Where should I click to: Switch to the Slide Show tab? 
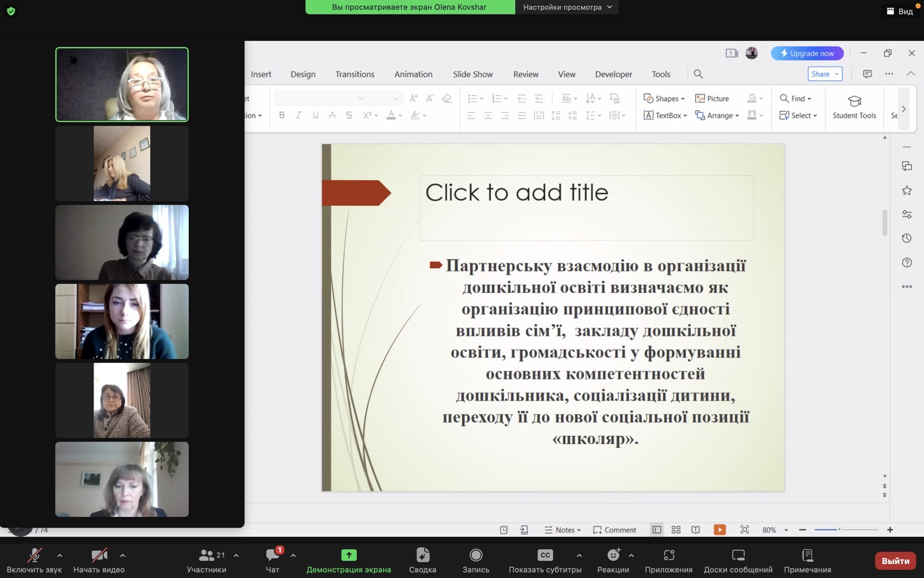click(472, 74)
